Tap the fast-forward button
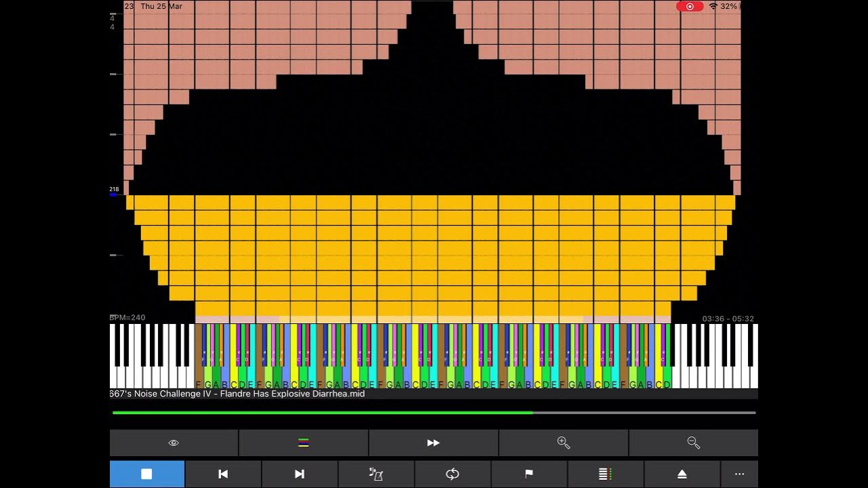The image size is (868, 488). point(433,443)
